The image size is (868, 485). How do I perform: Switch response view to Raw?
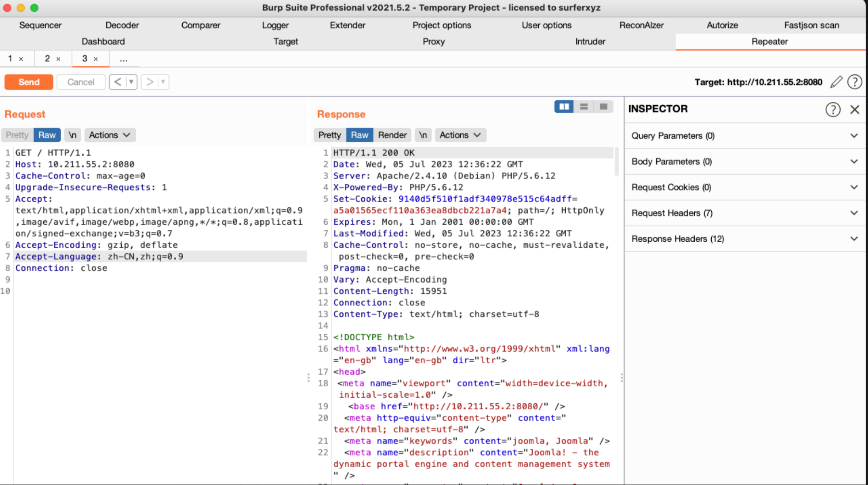coord(360,135)
